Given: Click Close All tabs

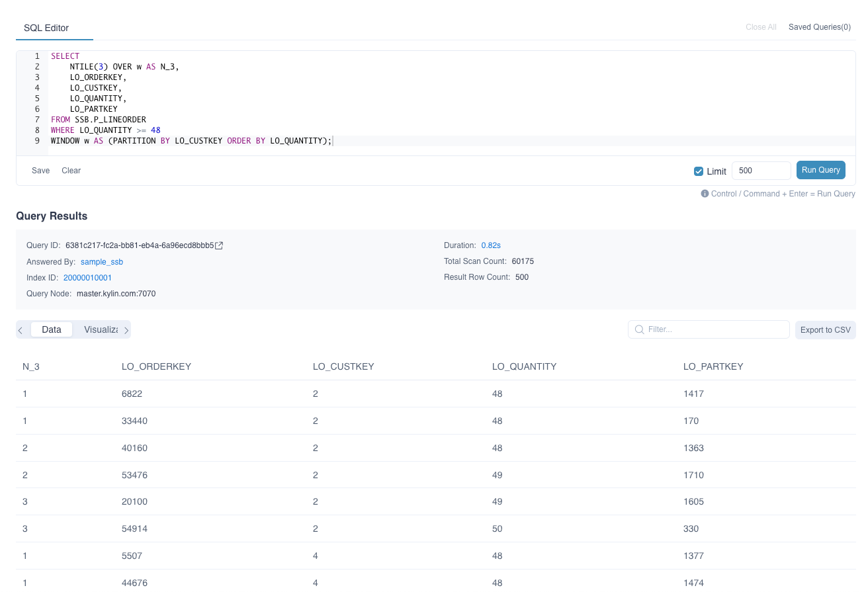Looking at the screenshot, I should click(761, 27).
